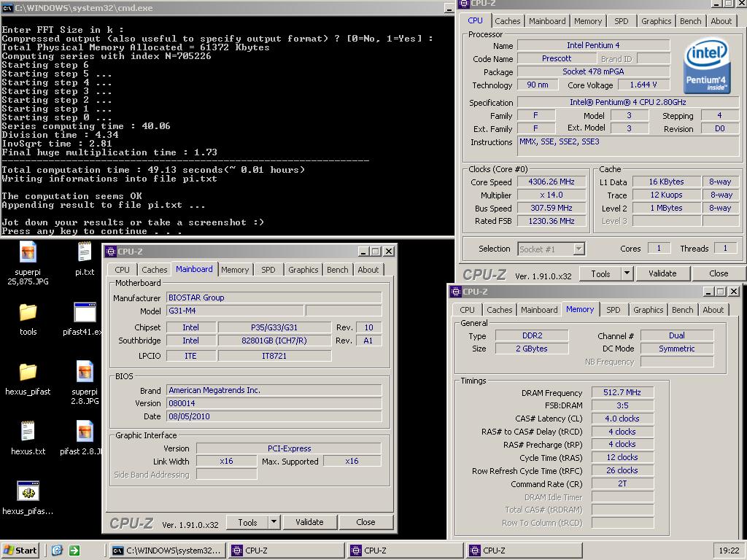Click the Memory CPU-Z window title icon
747x560 pixels.
tap(455, 292)
